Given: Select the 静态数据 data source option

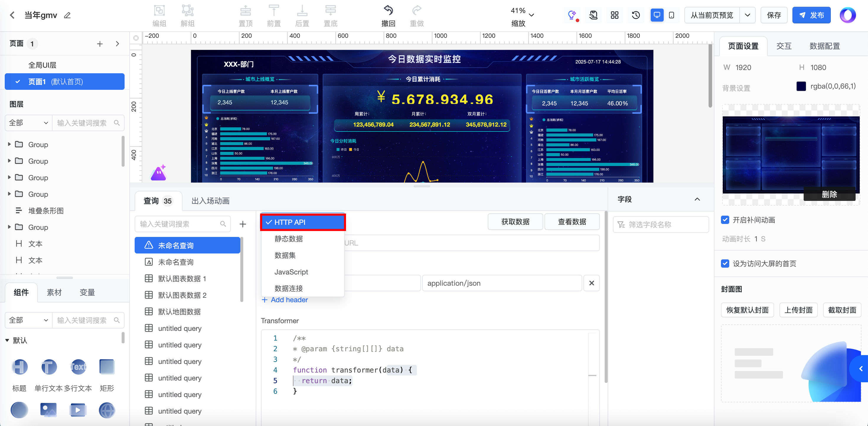Looking at the screenshot, I should [x=288, y=239].
